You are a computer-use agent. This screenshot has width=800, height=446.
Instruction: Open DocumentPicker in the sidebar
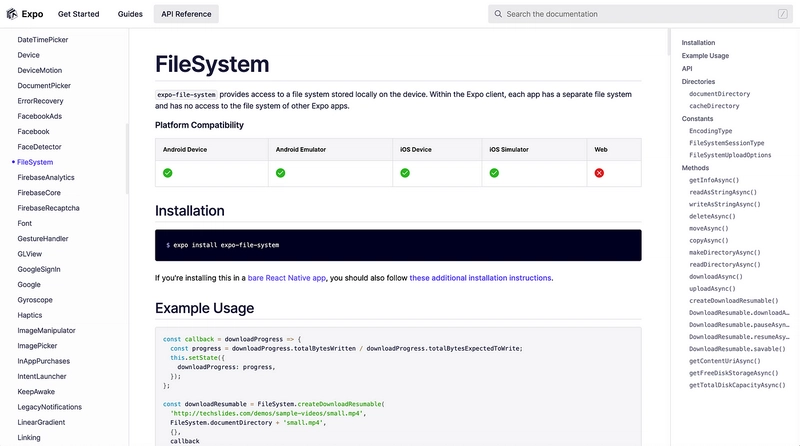44,86
